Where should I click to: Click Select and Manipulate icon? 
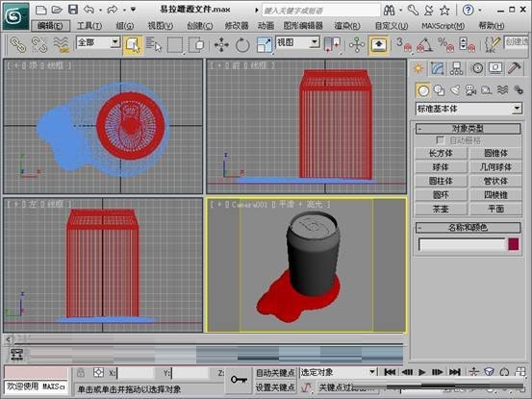coord(357,45)
